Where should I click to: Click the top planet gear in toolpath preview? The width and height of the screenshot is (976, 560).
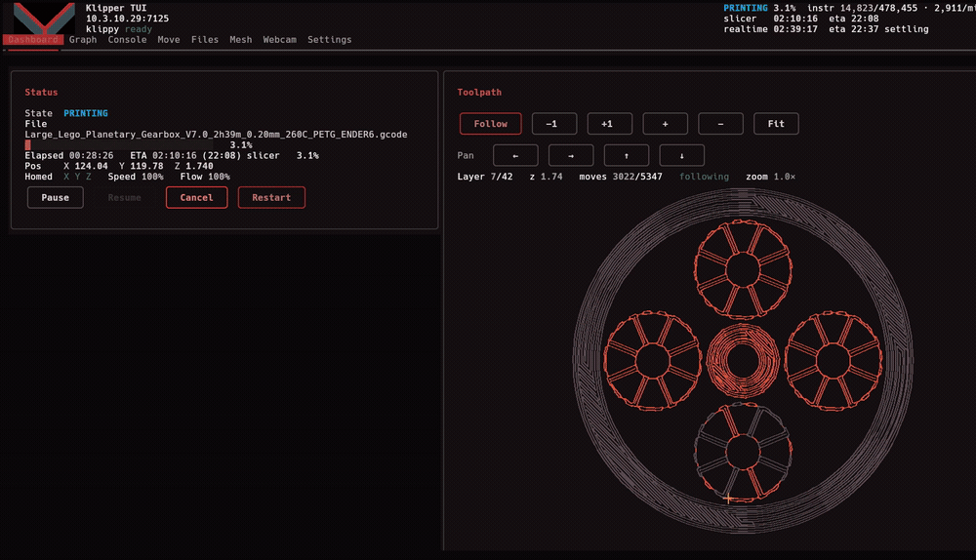743,269
